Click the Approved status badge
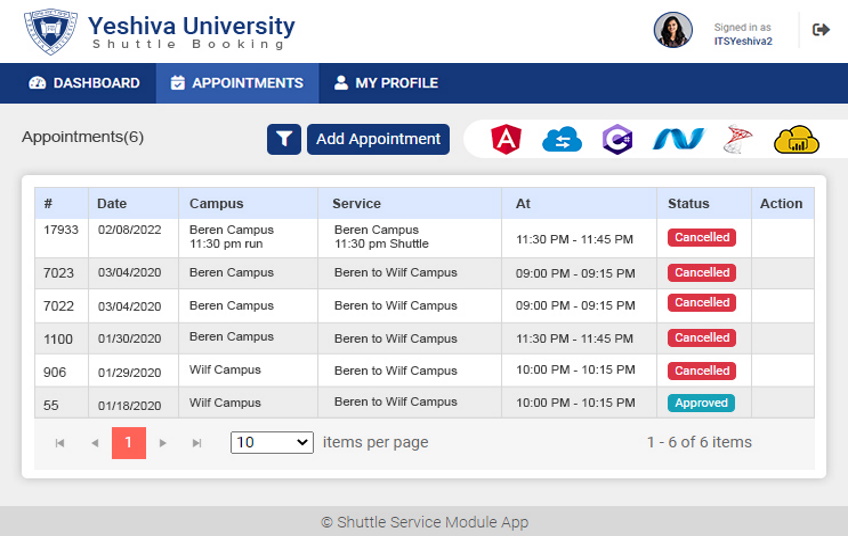 [x=701, y=403]
